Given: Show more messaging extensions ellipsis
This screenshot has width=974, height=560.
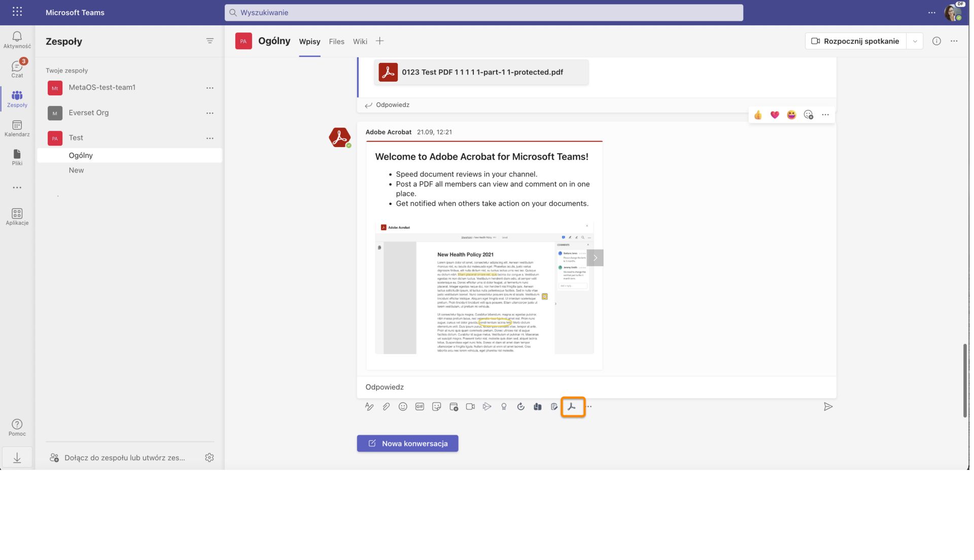Looking at the screenshot, I should pos(589,407).
